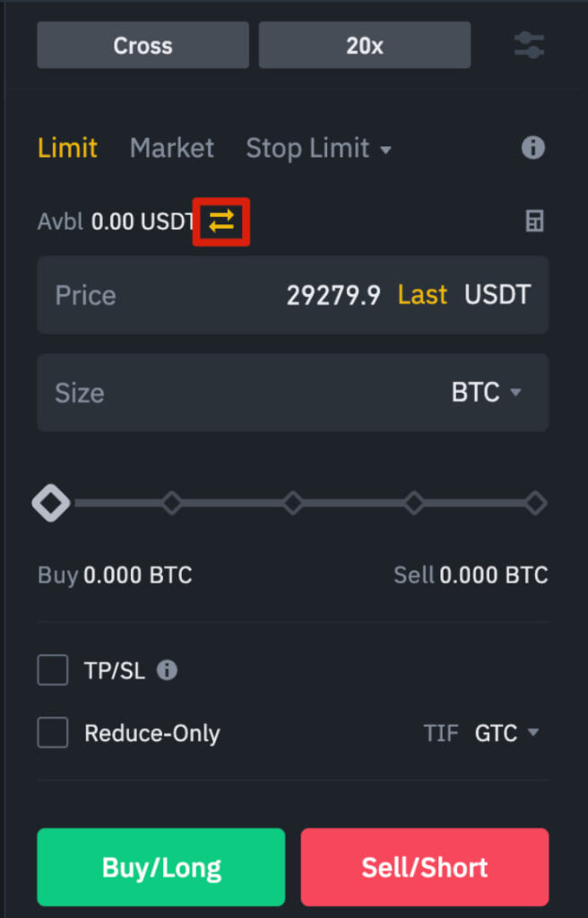Expand the Stop Limit order type dropdown
This screenshot has height=918, width=588.
pos(319,148)
